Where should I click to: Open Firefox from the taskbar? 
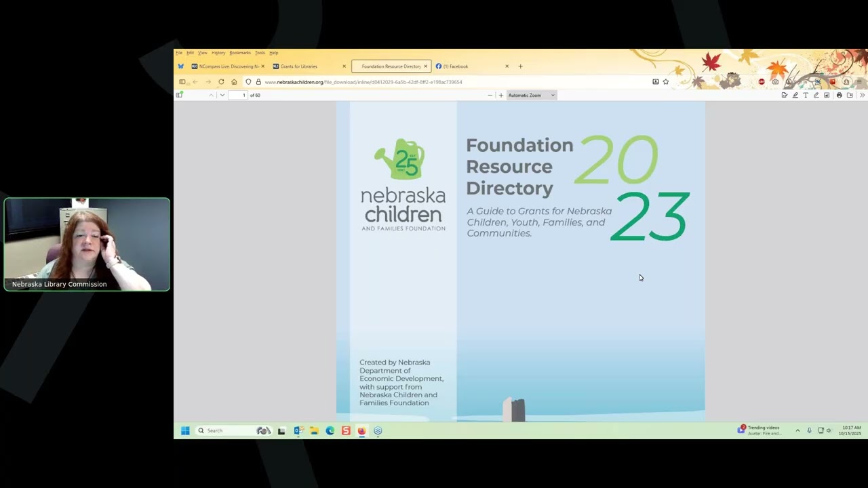pyautogui.click(x=361, y=430)
